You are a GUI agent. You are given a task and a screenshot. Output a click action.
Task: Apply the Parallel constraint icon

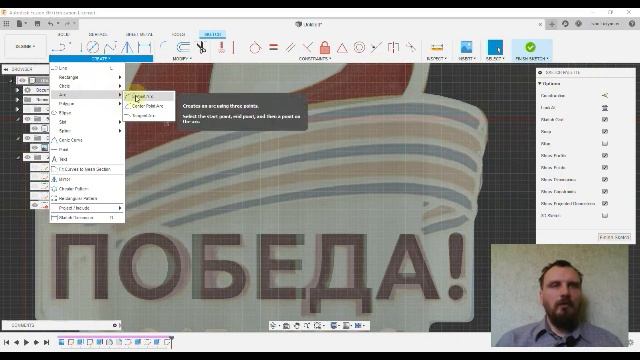click(290, 47)
